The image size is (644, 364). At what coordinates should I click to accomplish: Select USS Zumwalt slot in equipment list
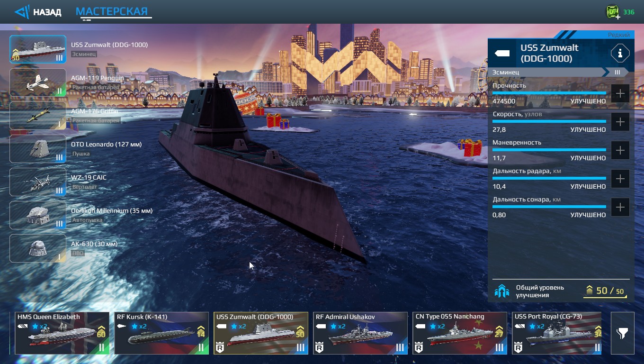[x=38, y=49]
